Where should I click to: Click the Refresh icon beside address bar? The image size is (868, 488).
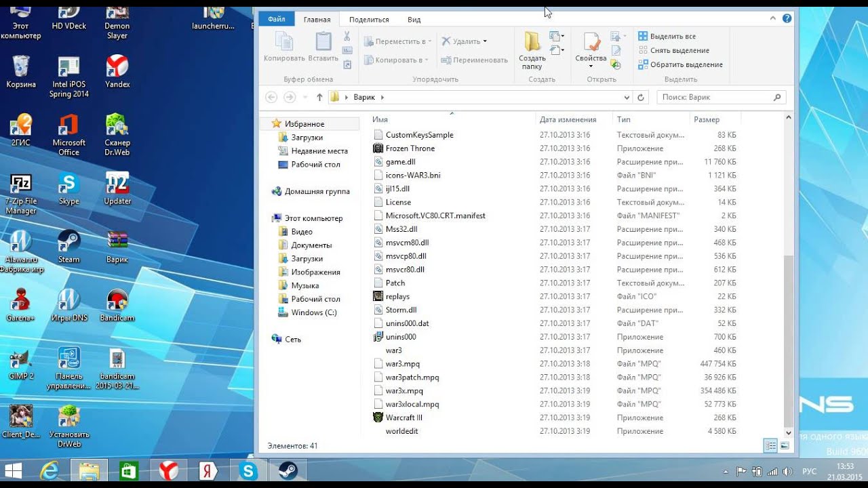click(641, 98)
